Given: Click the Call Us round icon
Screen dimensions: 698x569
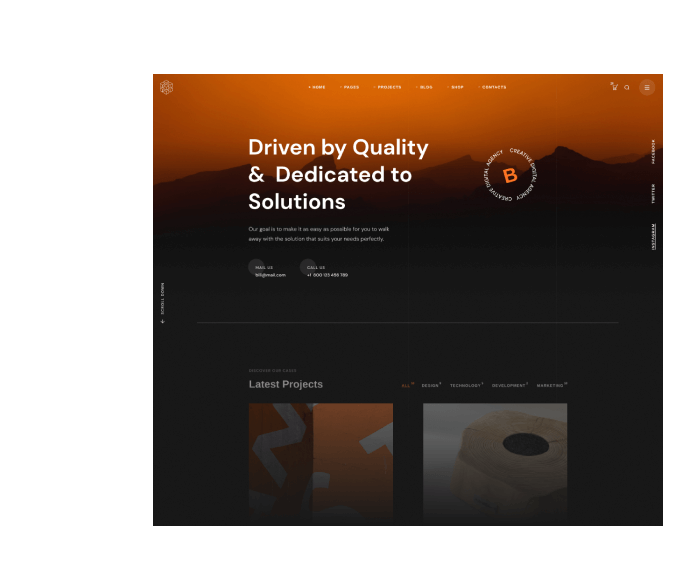Looking at the screenshot, I should point(308,267).
